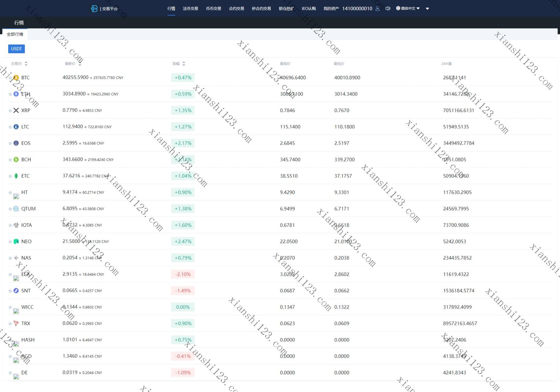560x392 pixels.
Task: Click the WICC broken image icon
Action: click(16, 311)
